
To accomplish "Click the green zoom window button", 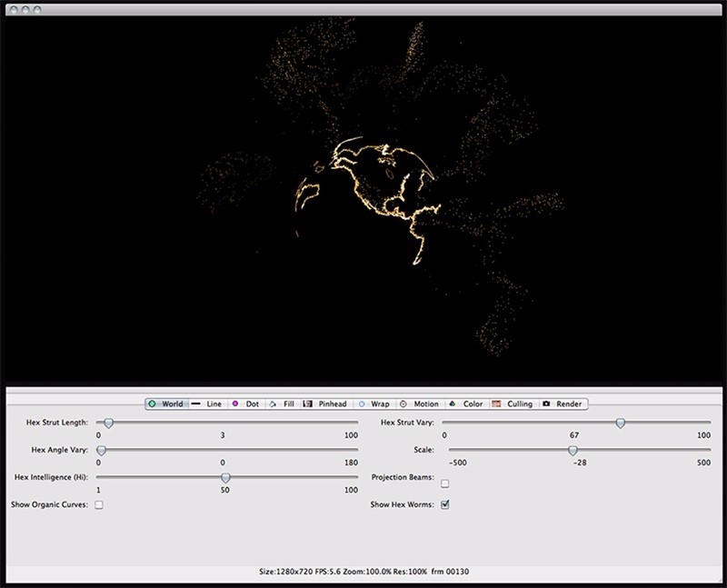I will click(x=37, y=8).
